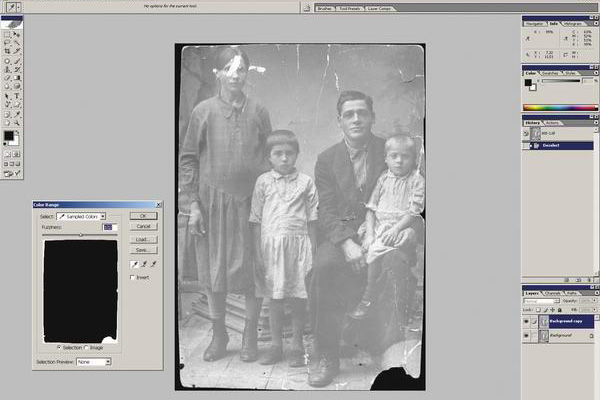
Task: Select the Add to Sample eyedropper
Action: 142,264
